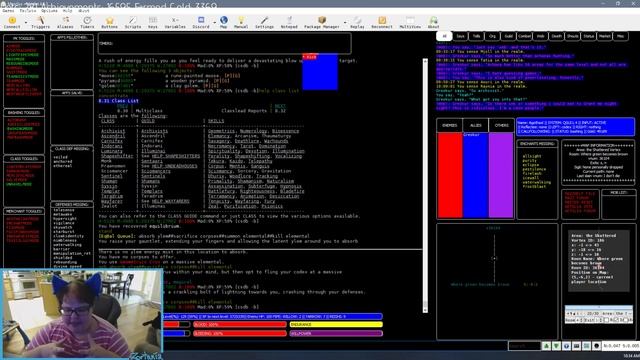This screenshot has height=360, width=640.
Task: Jump to later search result arrow
Action: (556, 346)
